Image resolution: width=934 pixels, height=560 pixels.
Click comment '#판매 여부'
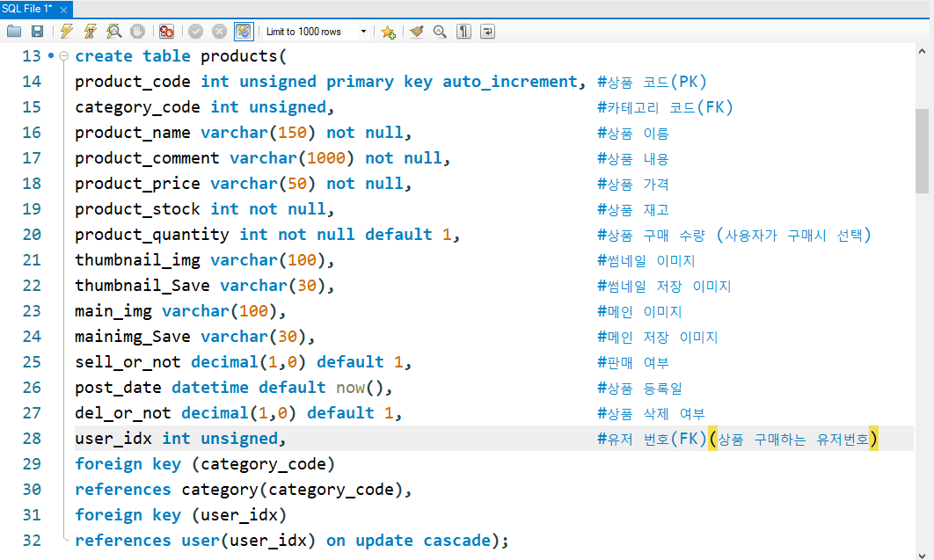(x=632, y=362)
